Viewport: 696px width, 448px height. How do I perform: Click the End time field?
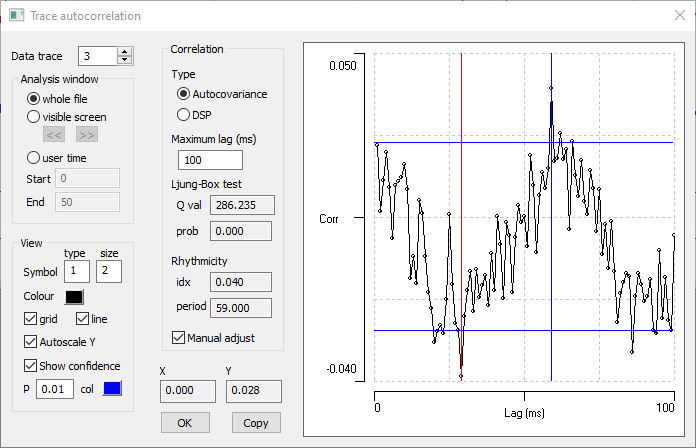click(x=87, y=202)
